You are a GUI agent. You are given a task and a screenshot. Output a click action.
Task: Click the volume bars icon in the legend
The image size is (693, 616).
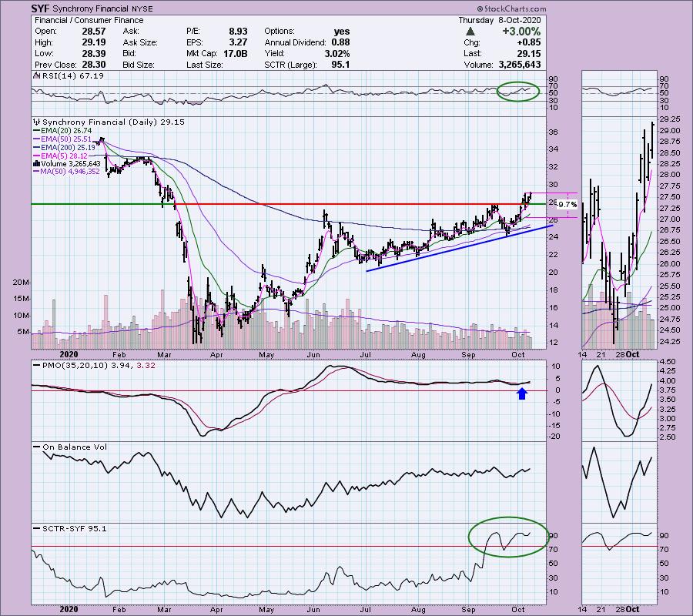point(37,164)
